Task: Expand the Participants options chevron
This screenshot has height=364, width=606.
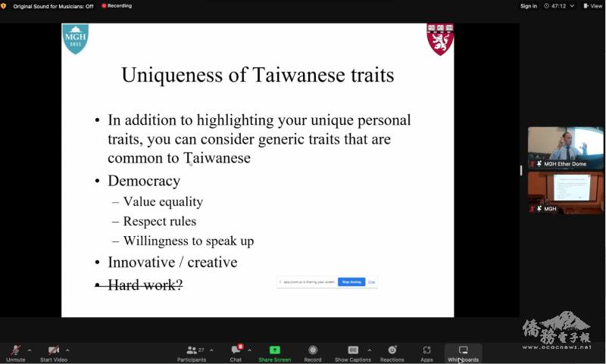Action: point(211,350)
